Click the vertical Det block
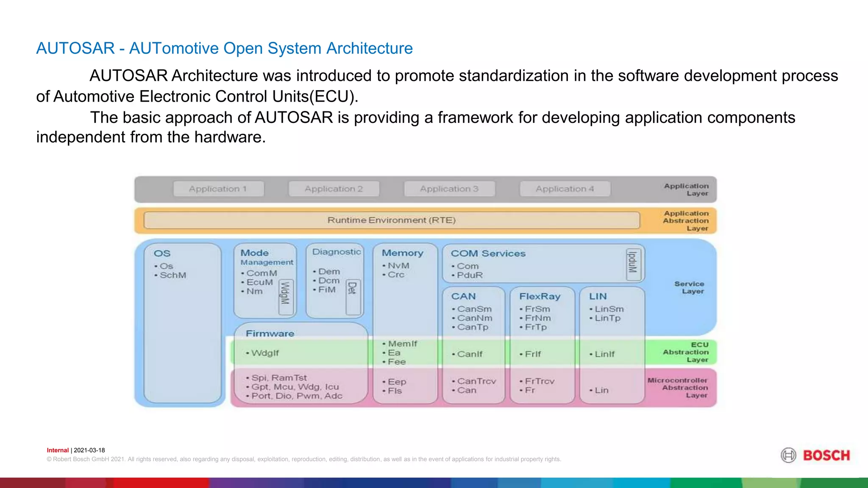 pos(353,297)
